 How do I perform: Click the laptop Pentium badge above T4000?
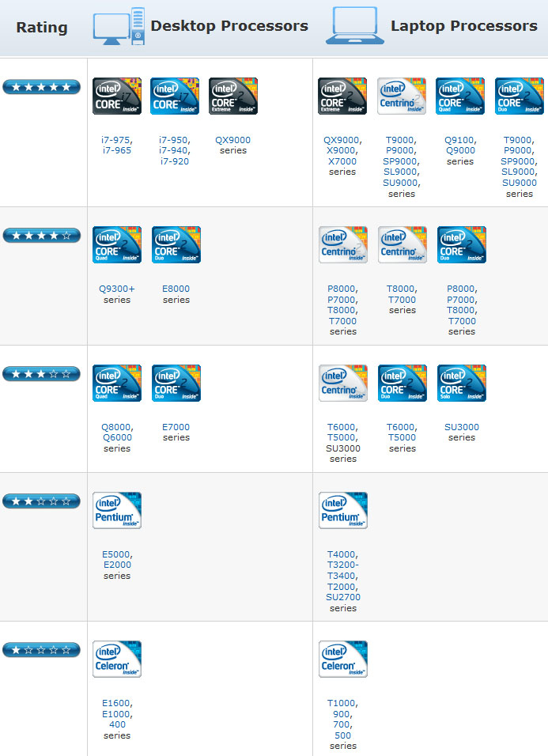coord(343,510)
